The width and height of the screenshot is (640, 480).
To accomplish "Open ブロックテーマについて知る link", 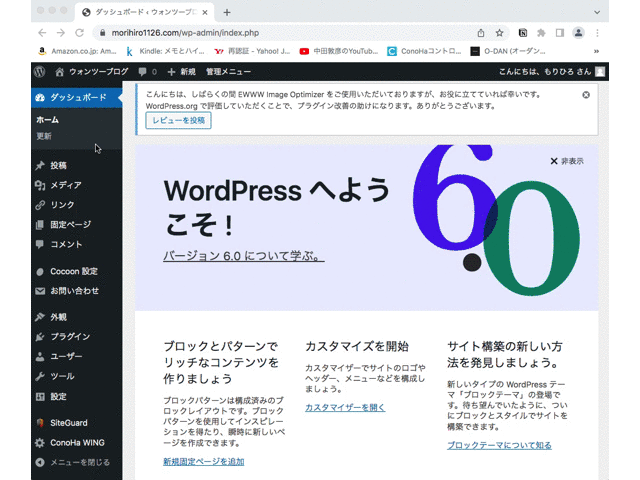I will [x=499, y=445].
